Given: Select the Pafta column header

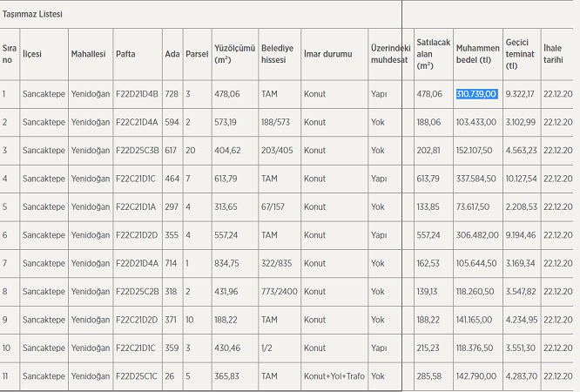Looking at the screenshot, I should click(x=125, y=54).
